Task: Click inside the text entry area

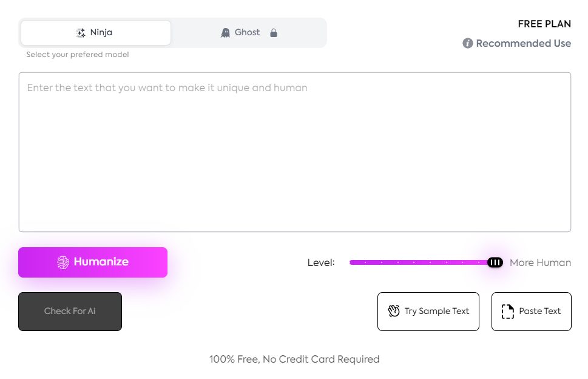Action: [295, 151]
